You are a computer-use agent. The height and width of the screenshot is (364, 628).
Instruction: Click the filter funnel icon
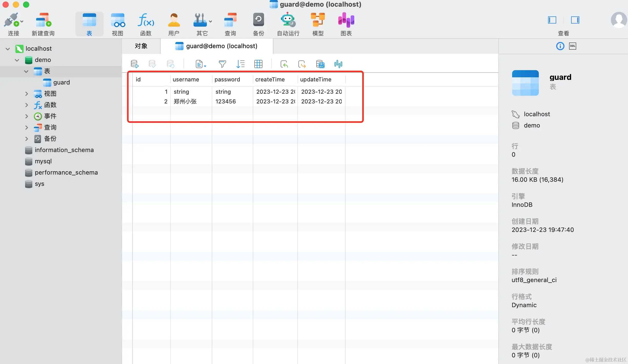(x=222, y=64)
